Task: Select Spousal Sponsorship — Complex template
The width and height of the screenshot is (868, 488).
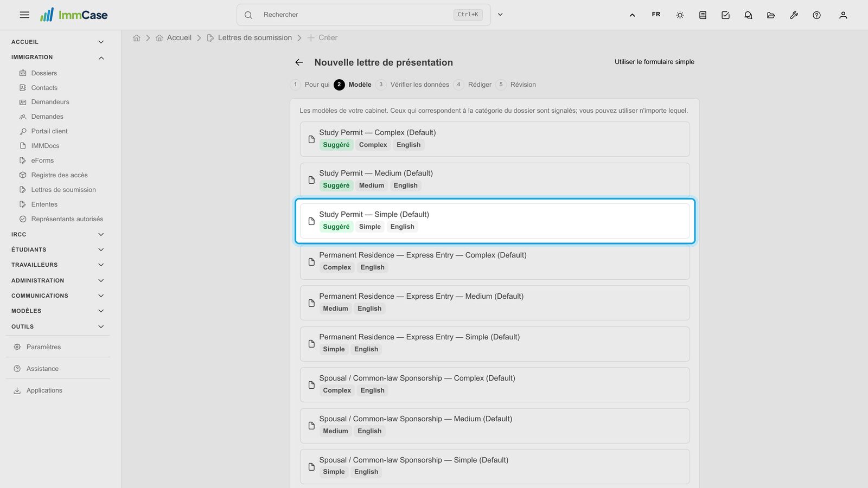Action: [x=495, y=385]
